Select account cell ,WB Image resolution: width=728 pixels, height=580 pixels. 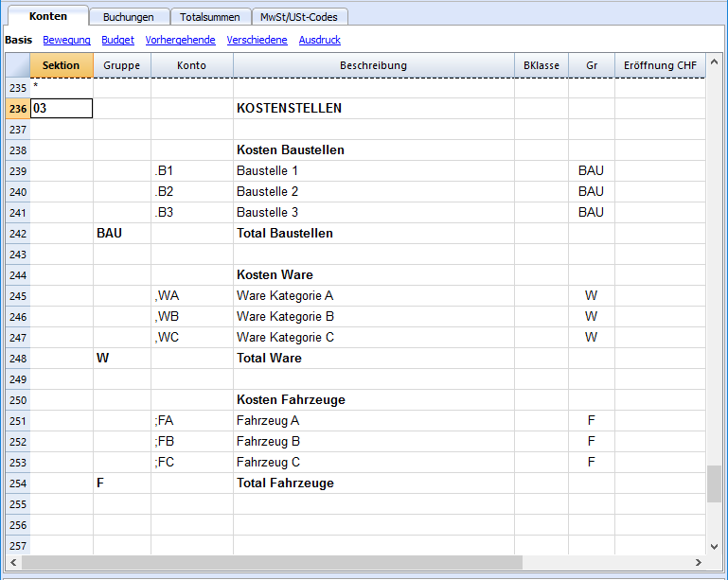click(192, 316)
